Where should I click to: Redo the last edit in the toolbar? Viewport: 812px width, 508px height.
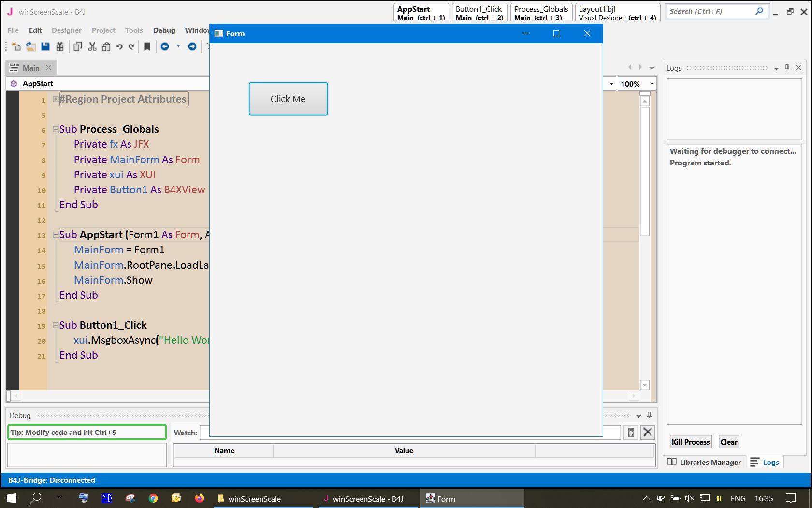tap(131, 47)
